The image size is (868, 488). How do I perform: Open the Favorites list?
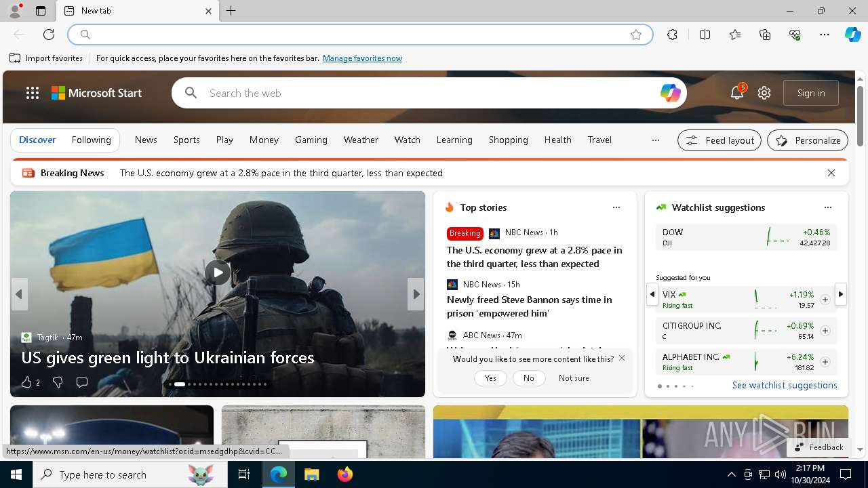(x=735, y=35)
